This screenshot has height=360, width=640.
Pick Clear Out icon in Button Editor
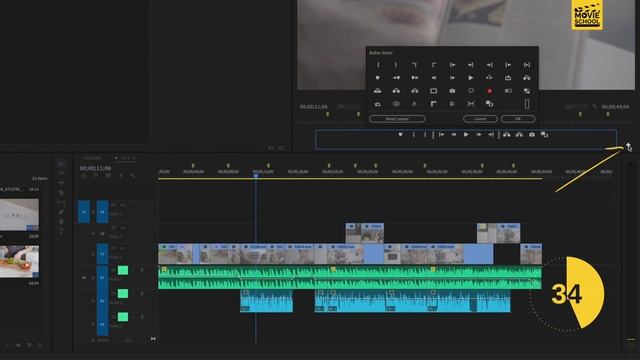point(433,65)
